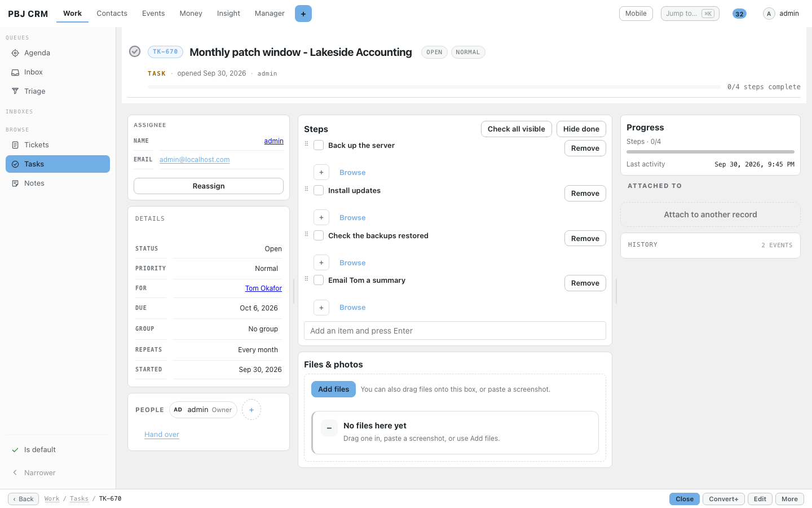Click the Notes icon in the sidebar
Viewport: 812px width, 508px height.
point(15,183)
